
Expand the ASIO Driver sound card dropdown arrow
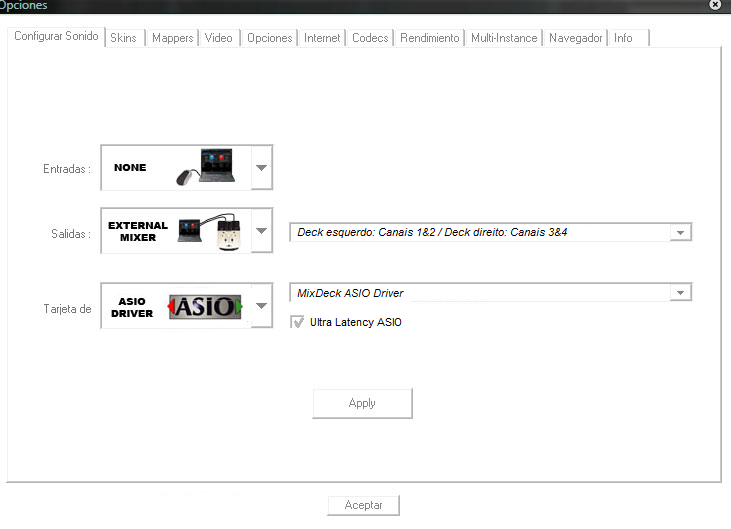(260, 306)
